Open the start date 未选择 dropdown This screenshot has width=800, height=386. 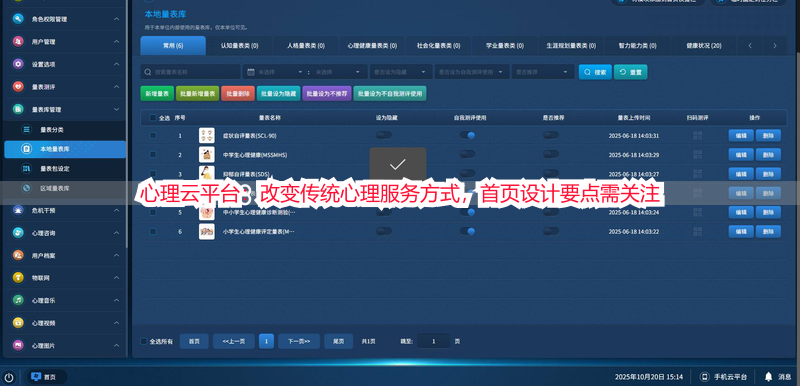281,72
